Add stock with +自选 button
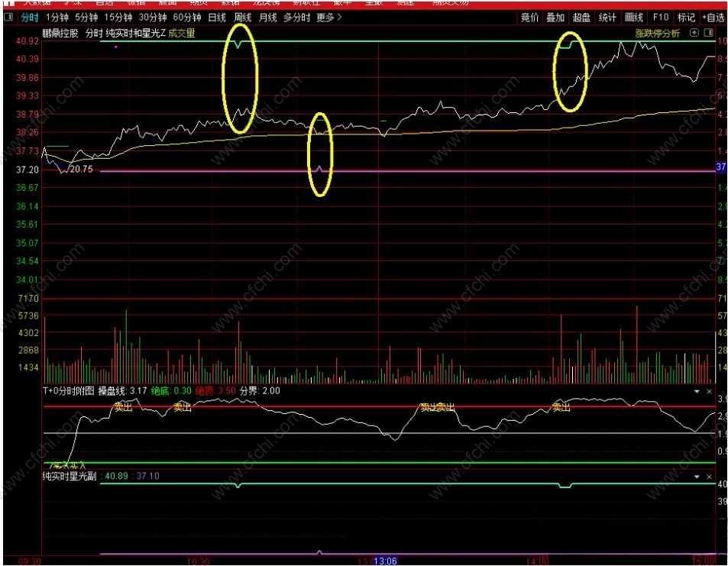The image size is (728, 566). [713, 18]
